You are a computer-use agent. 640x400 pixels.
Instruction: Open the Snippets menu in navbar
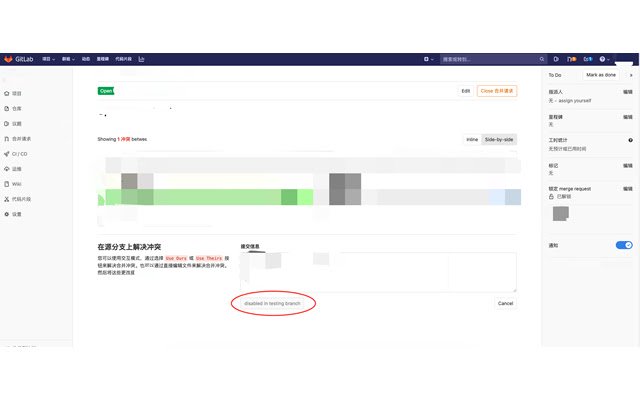coord(123,59)
